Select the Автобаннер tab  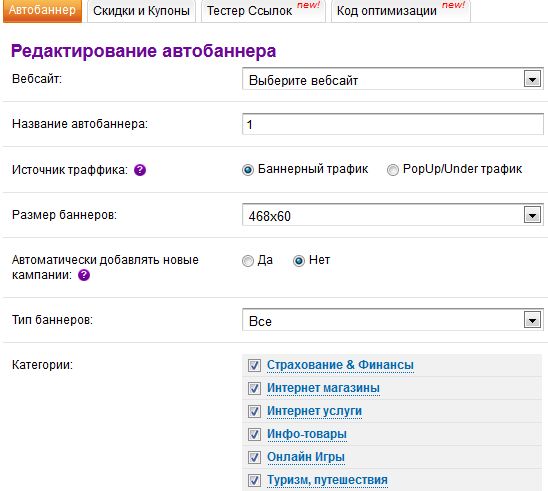[x=42, y=11]
